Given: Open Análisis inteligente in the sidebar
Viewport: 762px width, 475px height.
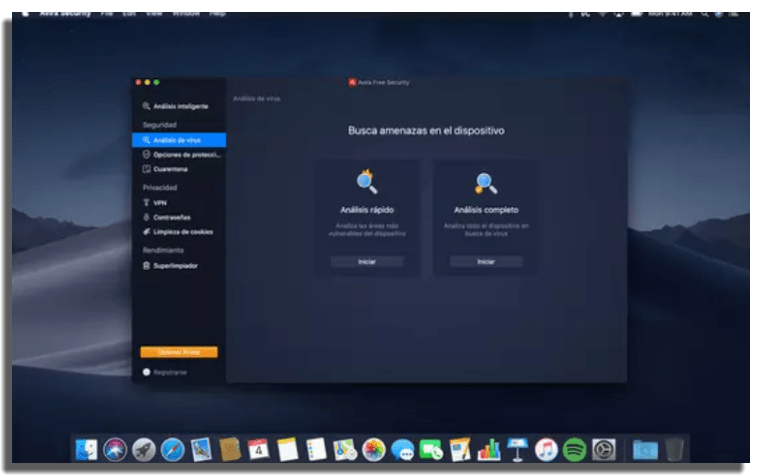Looking at the screenshot, I should click(176, 106).
